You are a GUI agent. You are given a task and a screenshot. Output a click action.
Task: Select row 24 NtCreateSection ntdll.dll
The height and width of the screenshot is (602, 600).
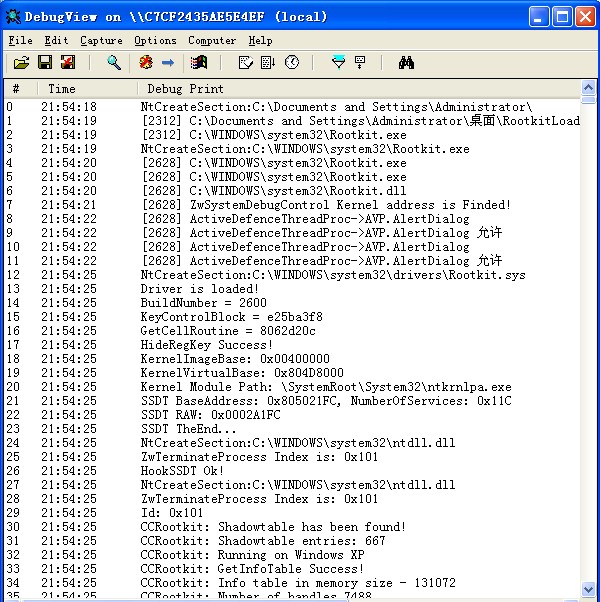coord(292,443)
